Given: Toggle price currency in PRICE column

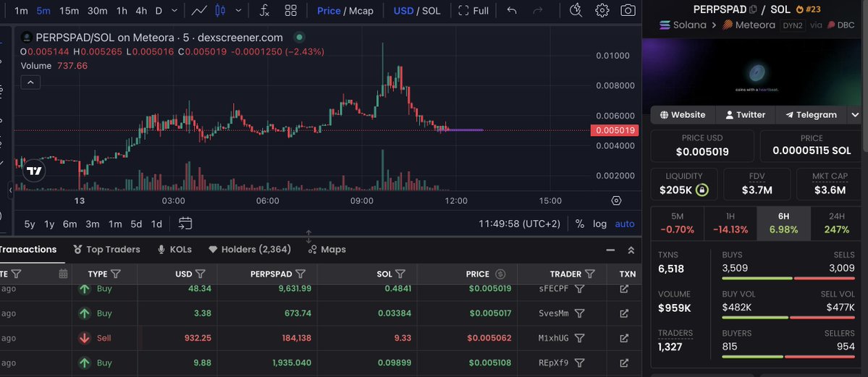Looking at the screenshot, I should click(500, 274).
